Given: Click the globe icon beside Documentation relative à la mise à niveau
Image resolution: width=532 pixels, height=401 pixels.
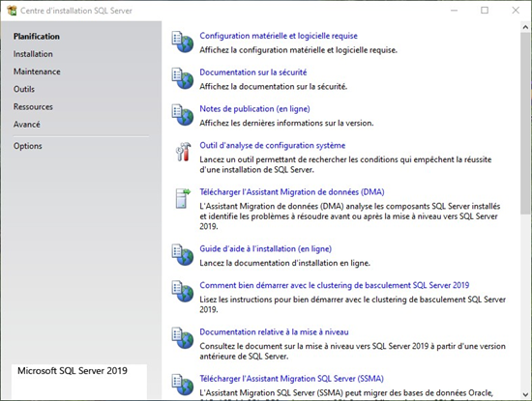Looking at the screenshot, I should tap(183, 338).
